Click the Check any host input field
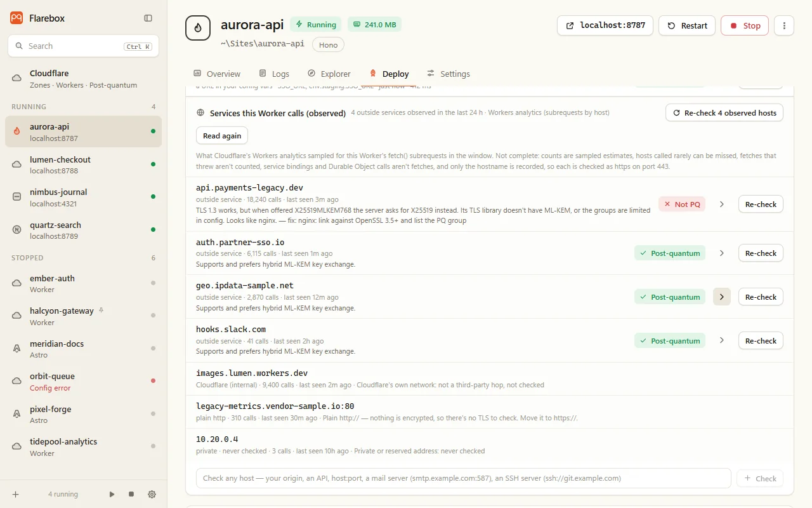This screenshot has width=812, height=508. (x=464, y=478)
